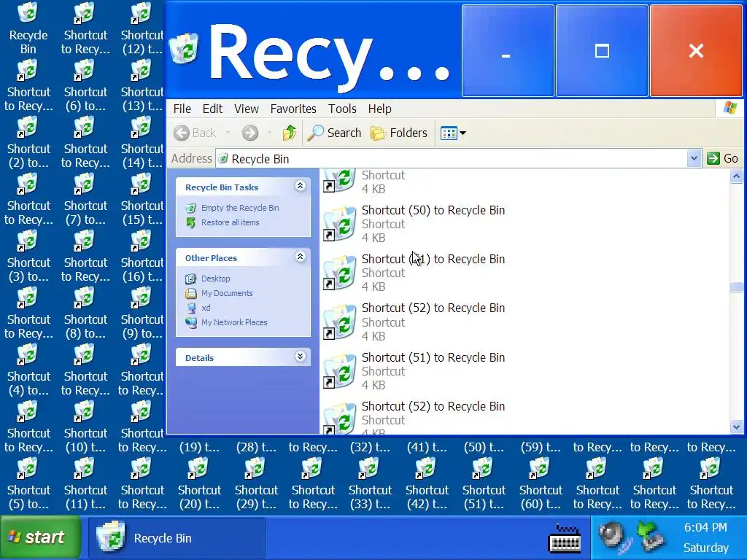Click the Go button
The height and width of the screenshot is (560, 747).
(723, 158)
